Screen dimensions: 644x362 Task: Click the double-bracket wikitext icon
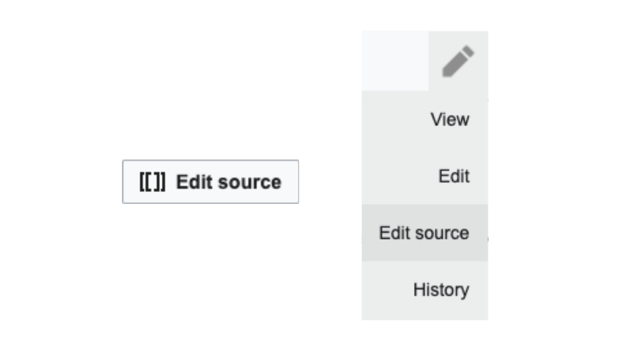pos(152,182)
